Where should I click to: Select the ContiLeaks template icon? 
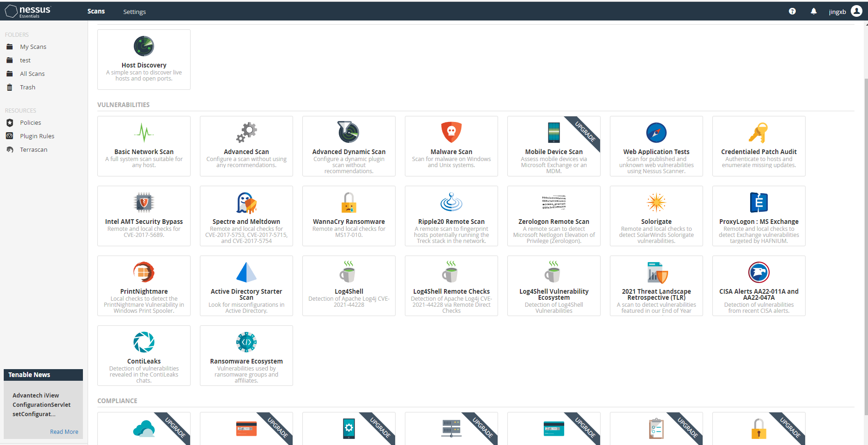click(144, 343)
